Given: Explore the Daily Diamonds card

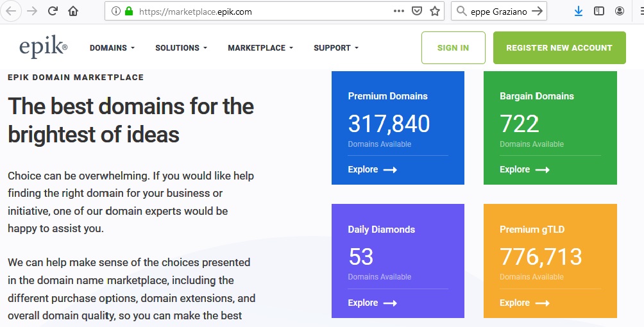Looking at the screenshot, I should [372, 303].
